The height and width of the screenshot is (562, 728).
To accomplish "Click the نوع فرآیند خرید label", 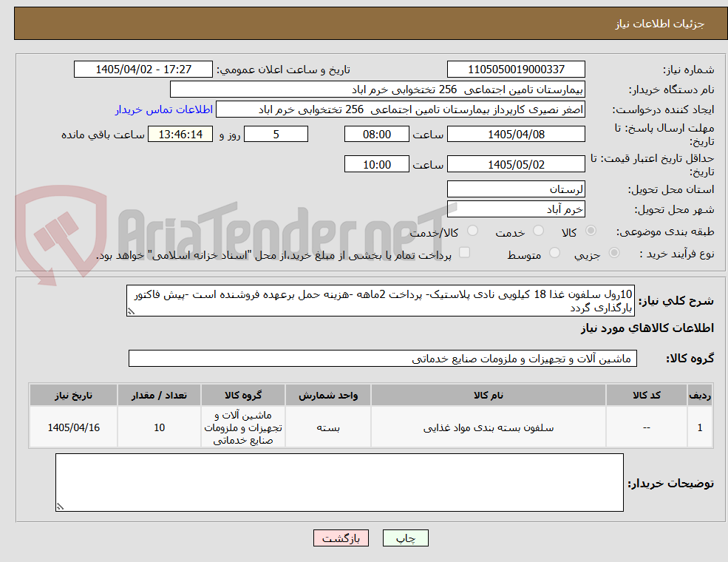I will 677,254.
